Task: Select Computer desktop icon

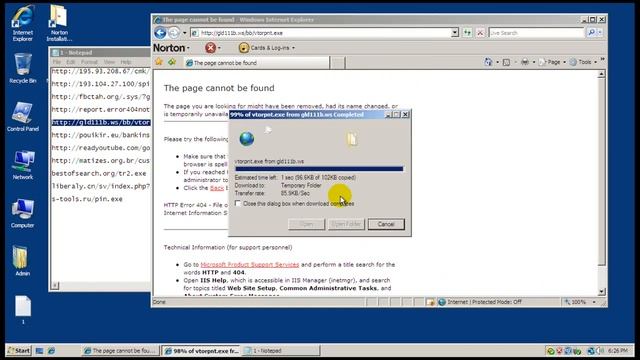Action: (22, 213)
